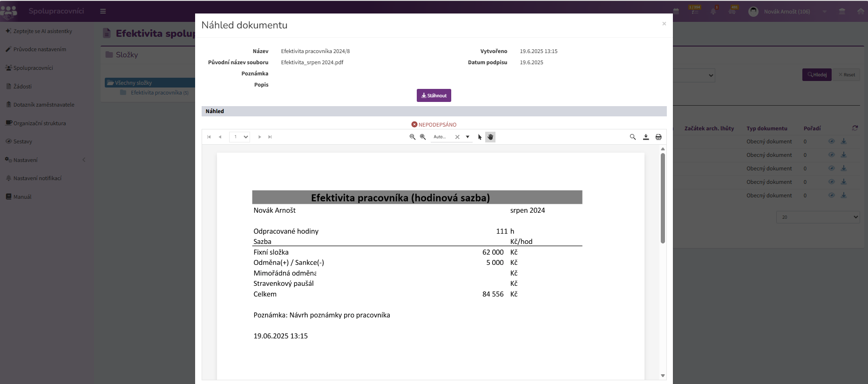Screen dimensions: 868x384
Task: Print the previewed document
Action: pyautogui.click(x=658, y=137)
